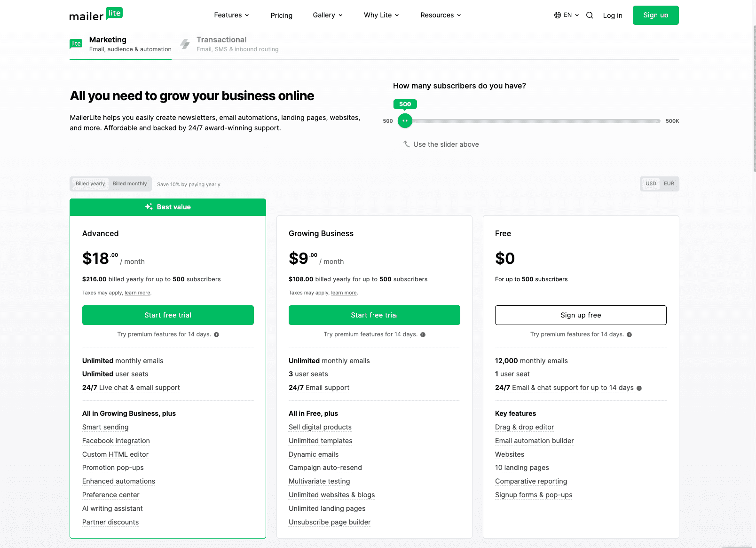Screen dimensions: 756x548
Task: Click info icon beside chat support 14 days
Action: point(639,388)
